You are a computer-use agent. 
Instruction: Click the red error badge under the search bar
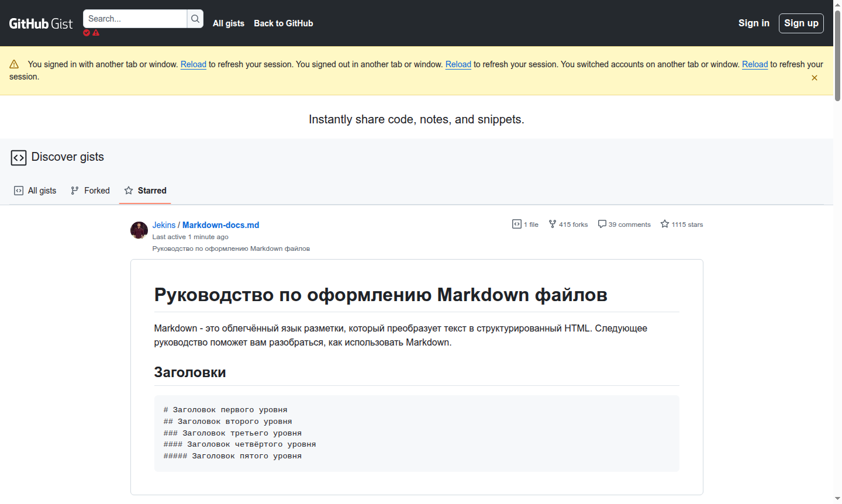(x=87, y=33)
